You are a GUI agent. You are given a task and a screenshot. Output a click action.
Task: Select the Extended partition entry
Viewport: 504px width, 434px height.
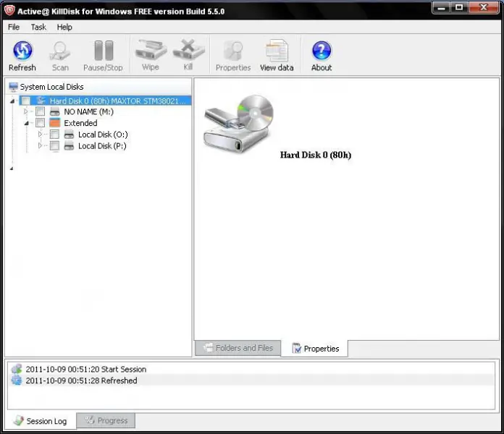[80, 123]
